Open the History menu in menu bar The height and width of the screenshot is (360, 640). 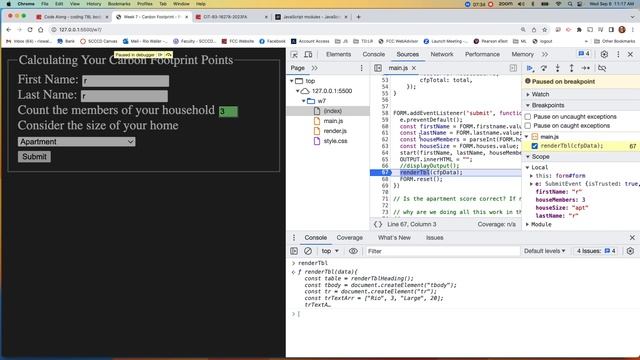[93, 4]
